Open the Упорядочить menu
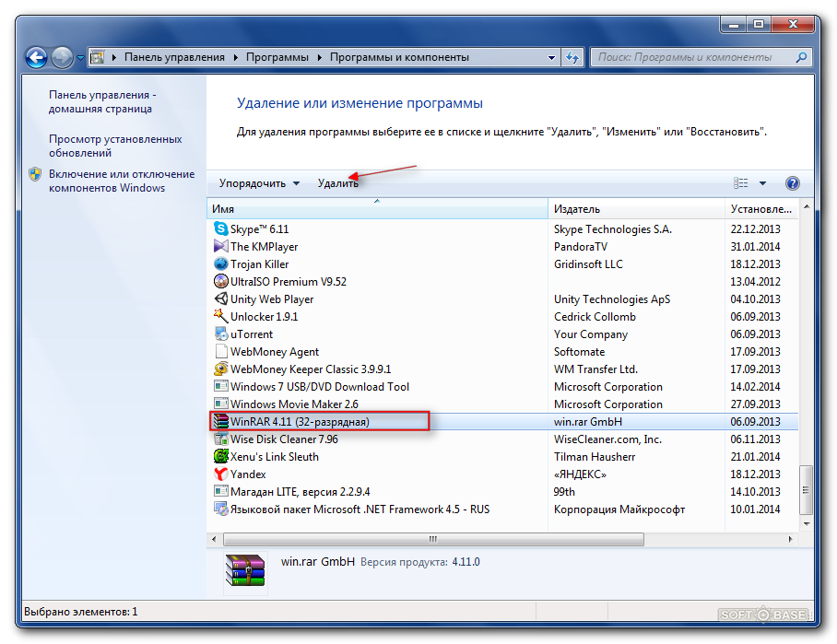Viewport: 837px width, 644px height. (x=259, y=183)
